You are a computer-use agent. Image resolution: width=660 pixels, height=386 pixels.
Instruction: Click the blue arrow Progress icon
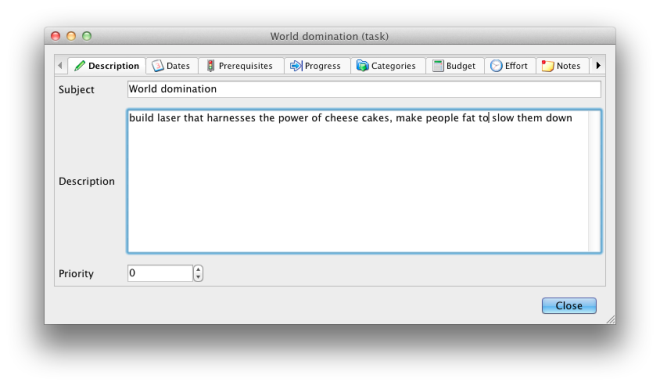pos(296,66)
